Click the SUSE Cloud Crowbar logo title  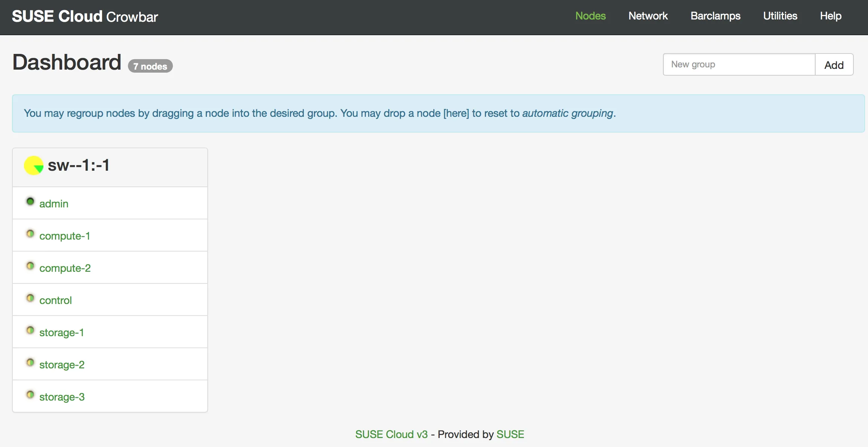(x=85, y=16)
